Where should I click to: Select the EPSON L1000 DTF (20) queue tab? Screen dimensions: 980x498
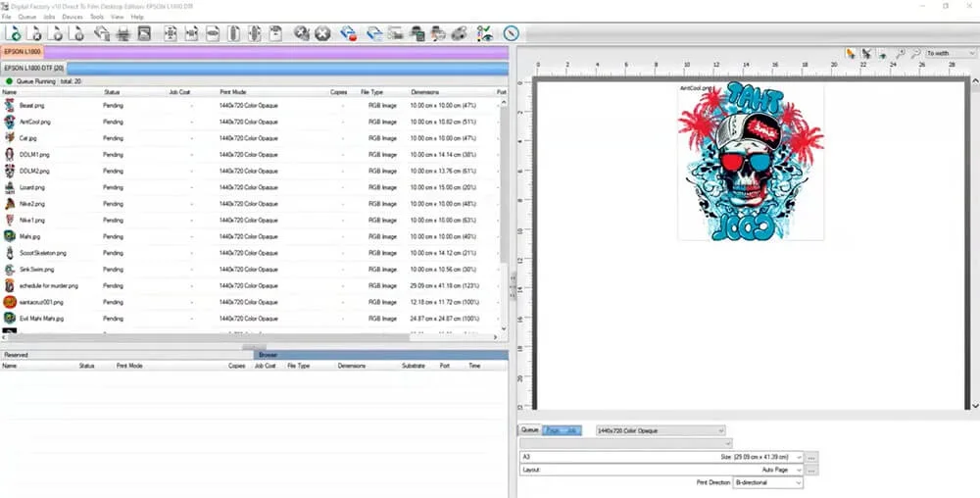[x=33, y=68]
